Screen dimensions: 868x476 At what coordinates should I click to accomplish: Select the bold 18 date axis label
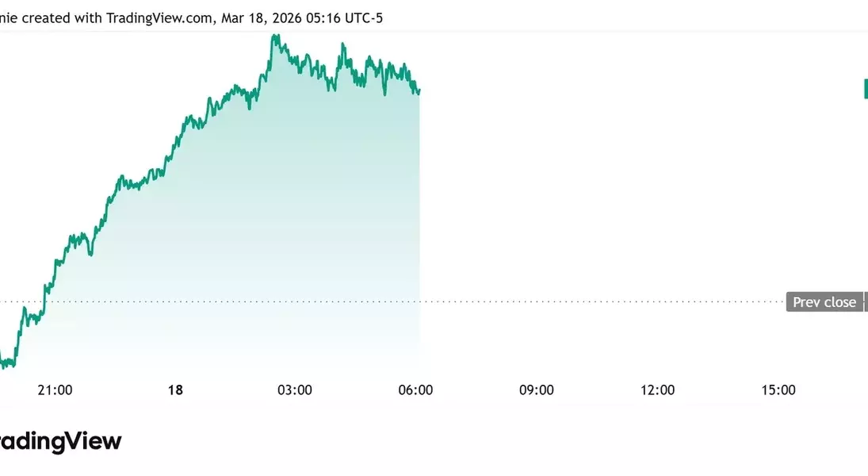(x=175, y=390)
